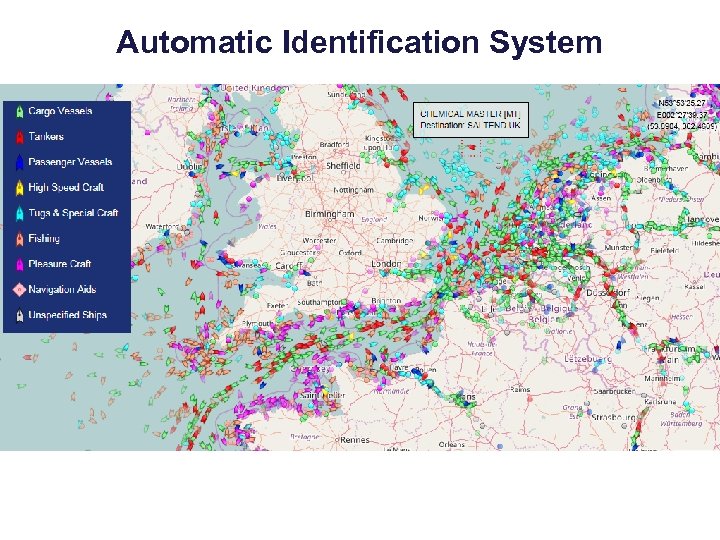Select the Fishing legend label
This screenshot has width=720, height=540.
(44, 238)
